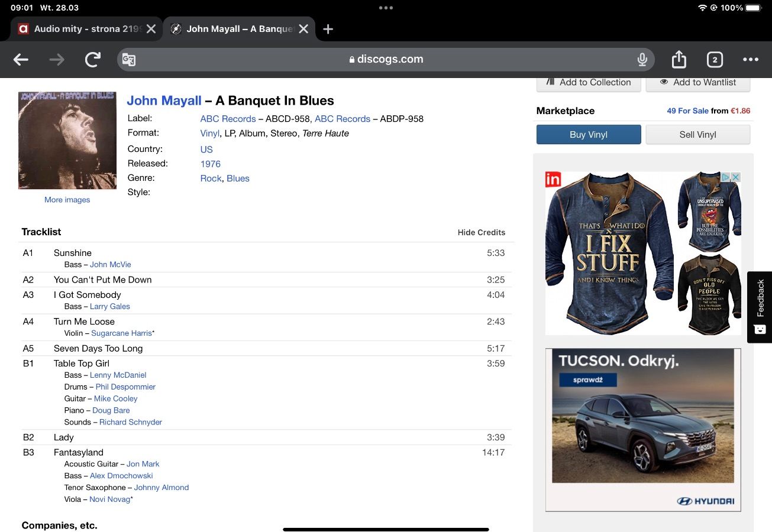Image resolution: width=772 pixels, height=532 pixels.
Task: Click the Vinyl format link
Action: pos(210,134)
